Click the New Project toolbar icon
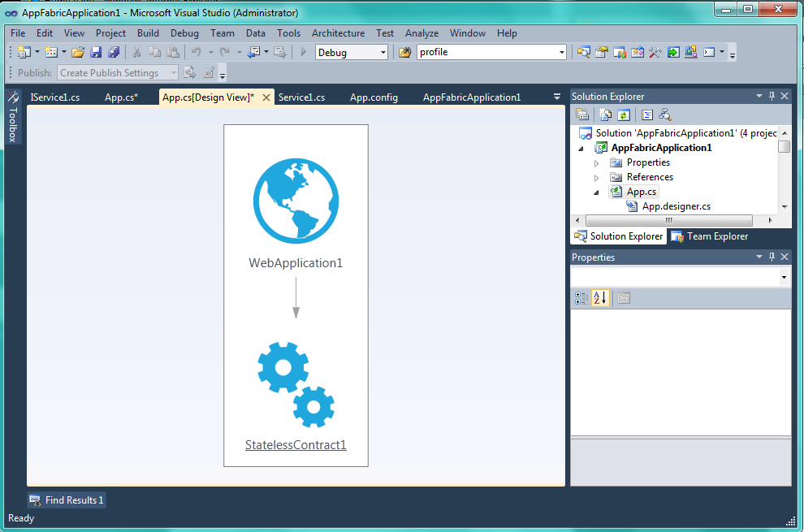Screen dimensions: 804x532 click(24, 52)
